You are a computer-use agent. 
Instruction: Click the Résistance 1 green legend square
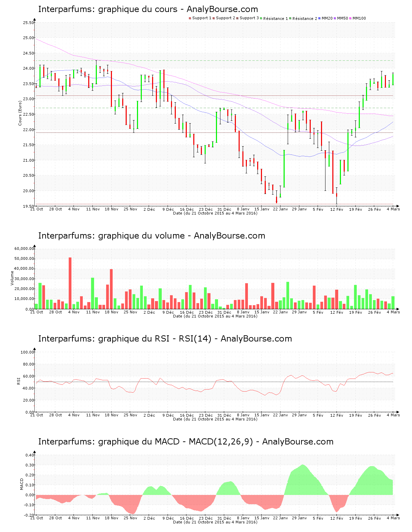[x=261, y=18]
